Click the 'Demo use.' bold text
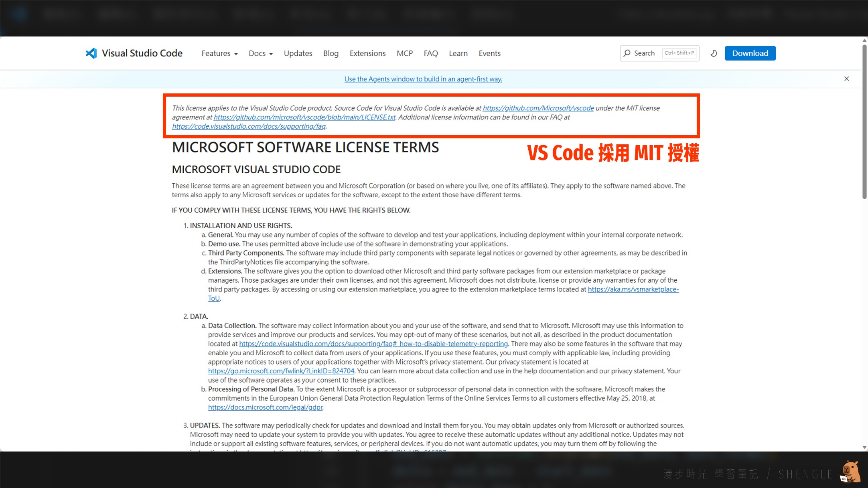The width and height of the screenshot is (868, 488). coord(224,244)
